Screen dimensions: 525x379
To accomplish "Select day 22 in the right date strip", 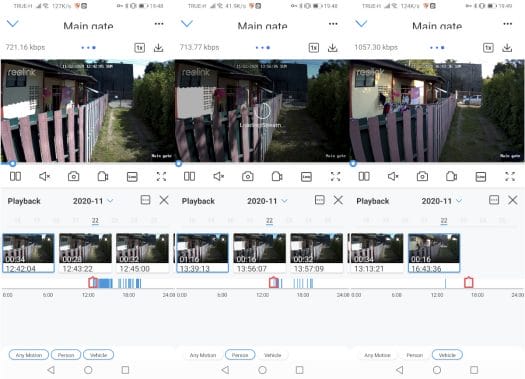I will 444,221.
